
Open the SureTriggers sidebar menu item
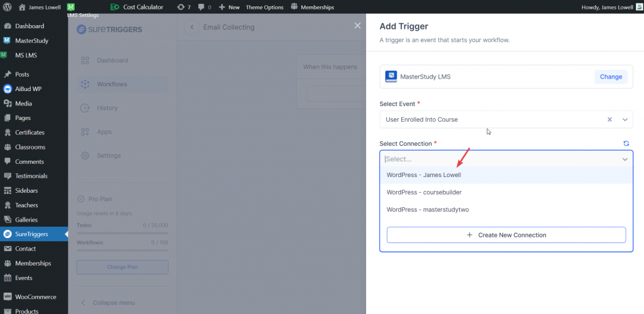point(34,234)
